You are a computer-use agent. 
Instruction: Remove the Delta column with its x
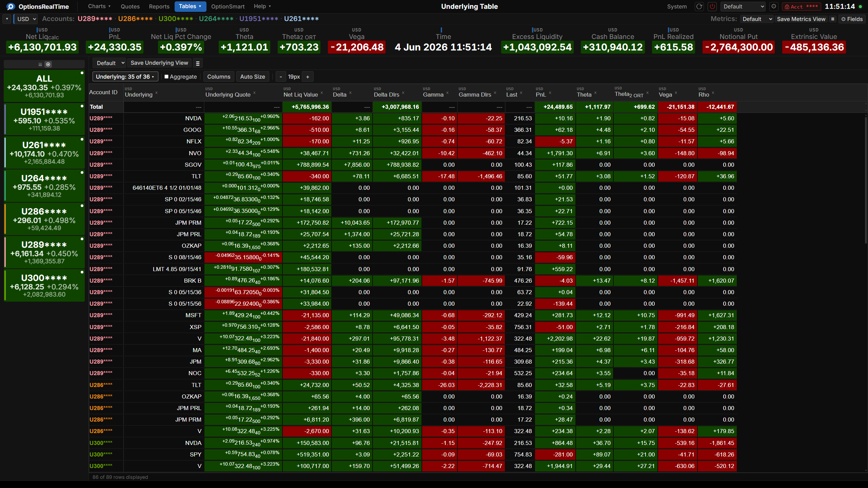(x=351, y=93)
